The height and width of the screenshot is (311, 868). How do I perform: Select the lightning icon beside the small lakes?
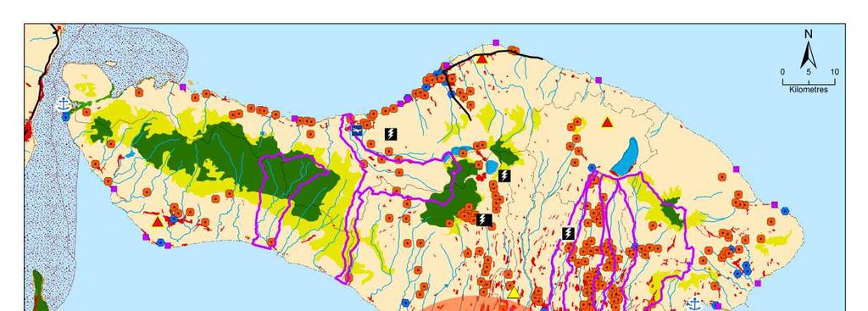tap(504, 176)
